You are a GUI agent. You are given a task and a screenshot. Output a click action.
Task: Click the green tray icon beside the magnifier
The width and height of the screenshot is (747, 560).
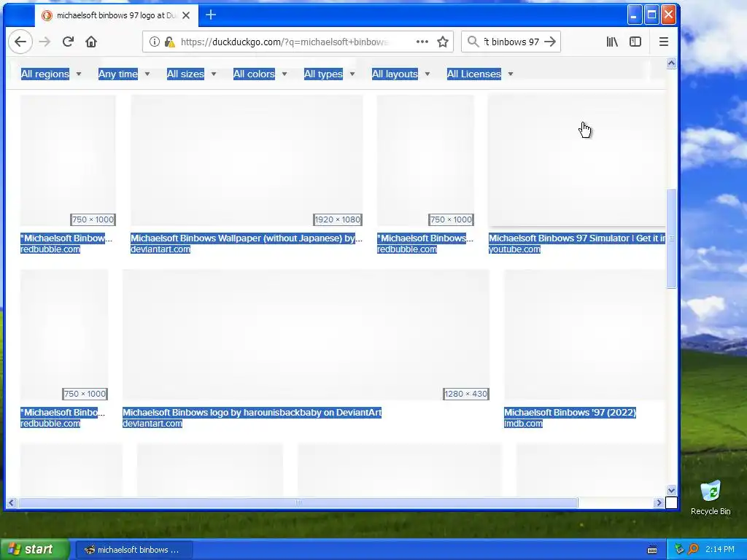pos(679,549)
